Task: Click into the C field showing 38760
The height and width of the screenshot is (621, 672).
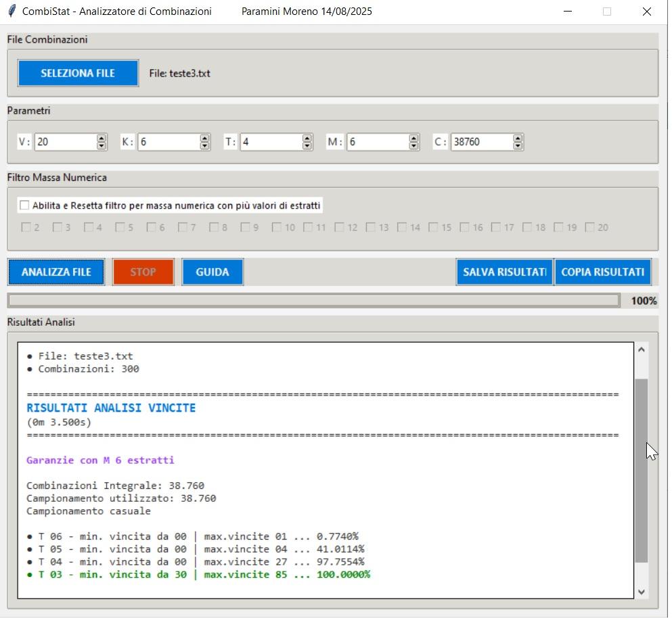Action: click(482, 142)
